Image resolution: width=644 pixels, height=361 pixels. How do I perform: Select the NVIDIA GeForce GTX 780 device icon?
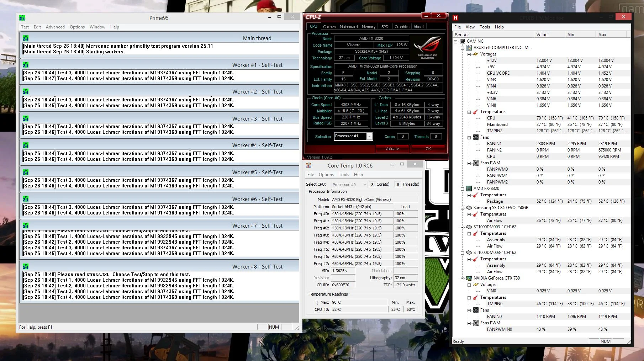point(469,278)
